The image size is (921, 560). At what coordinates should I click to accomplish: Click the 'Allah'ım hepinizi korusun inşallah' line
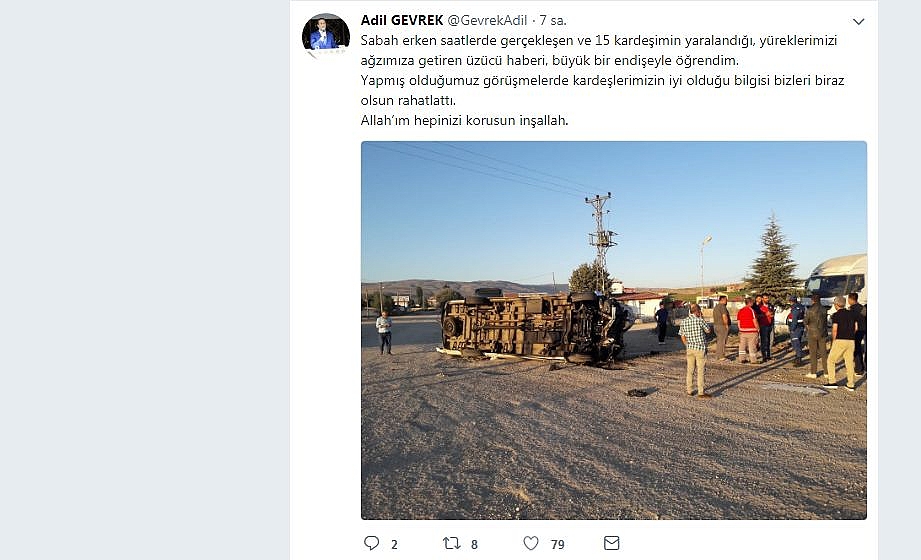pos(464,120)
